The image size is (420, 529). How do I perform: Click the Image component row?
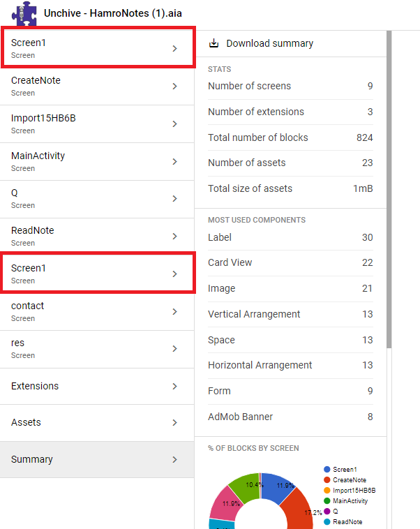pyautogui.click(x=290, y=288)
